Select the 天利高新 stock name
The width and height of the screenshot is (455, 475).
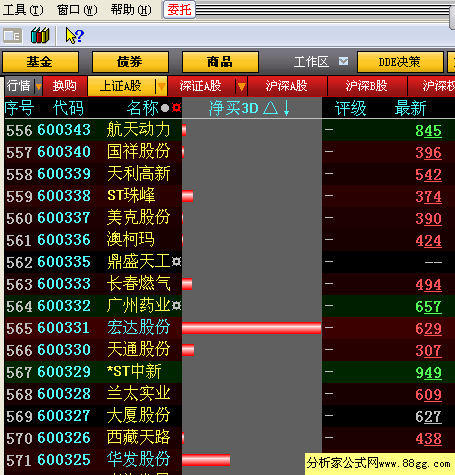139,174
